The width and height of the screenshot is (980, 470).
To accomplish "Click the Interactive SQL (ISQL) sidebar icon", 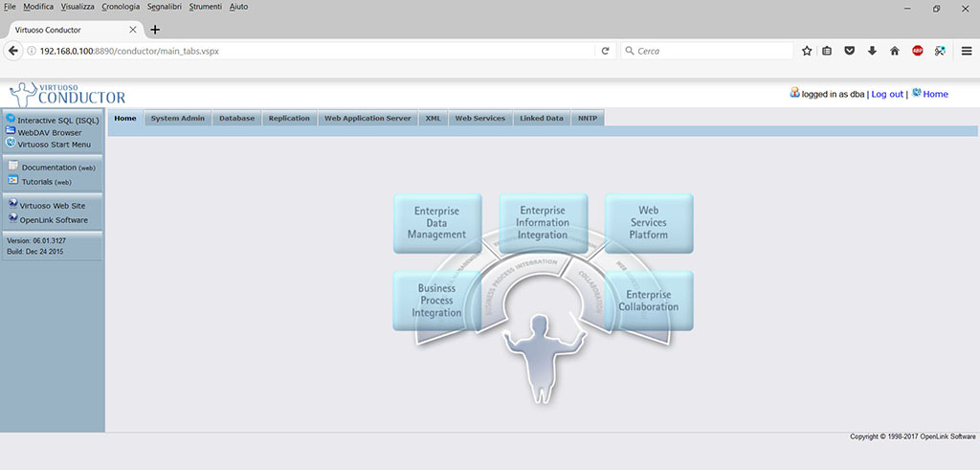I will coord(10,118).
